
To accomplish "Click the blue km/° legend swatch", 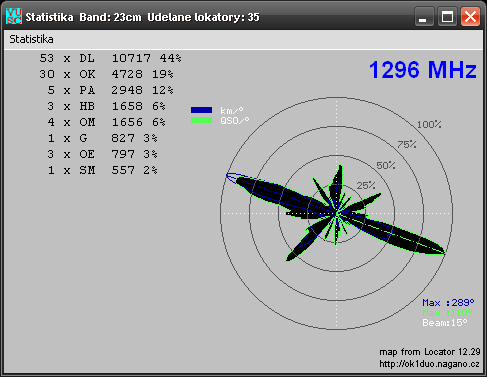I will (201, 110).
